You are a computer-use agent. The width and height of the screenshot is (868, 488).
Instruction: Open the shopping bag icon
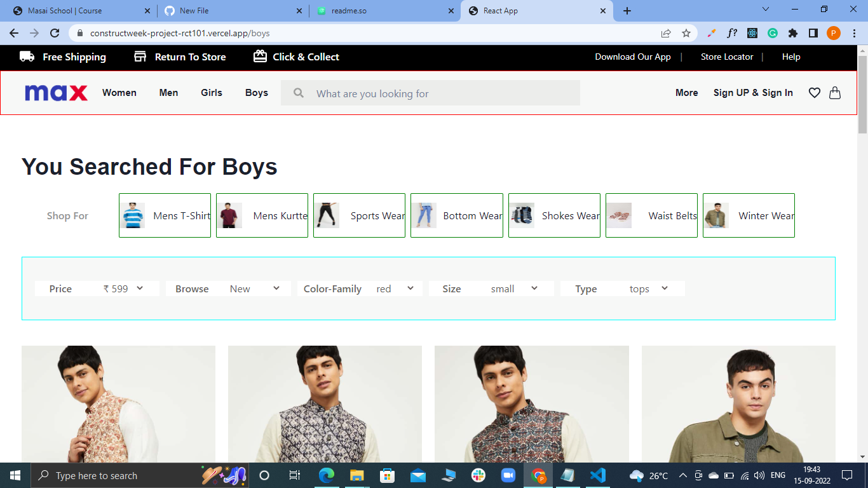[x=835, y=93]
